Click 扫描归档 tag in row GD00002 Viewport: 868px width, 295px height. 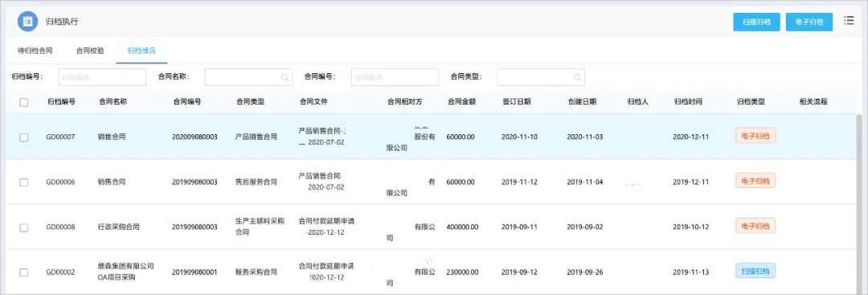[x=755, y=271]
